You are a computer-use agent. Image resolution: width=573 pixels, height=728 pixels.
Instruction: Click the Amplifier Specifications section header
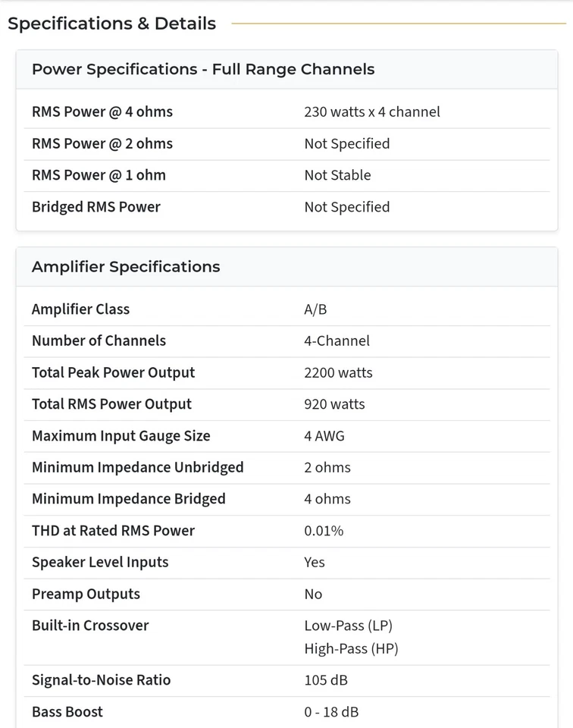point(126,267)
